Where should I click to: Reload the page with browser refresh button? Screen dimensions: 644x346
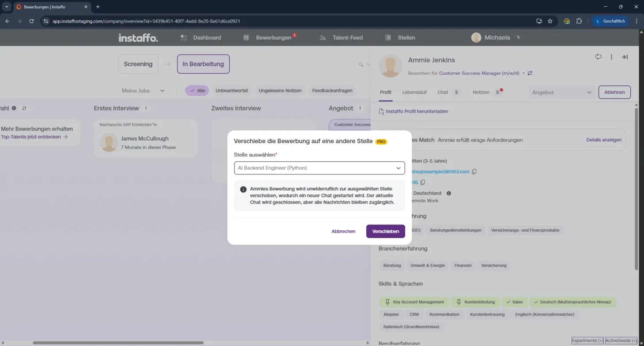(31, 21)
